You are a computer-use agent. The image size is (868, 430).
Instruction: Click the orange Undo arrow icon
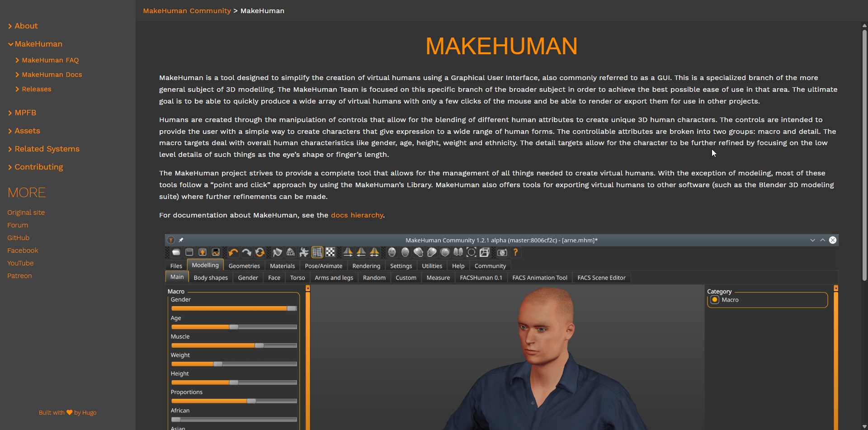coord(233,252)
